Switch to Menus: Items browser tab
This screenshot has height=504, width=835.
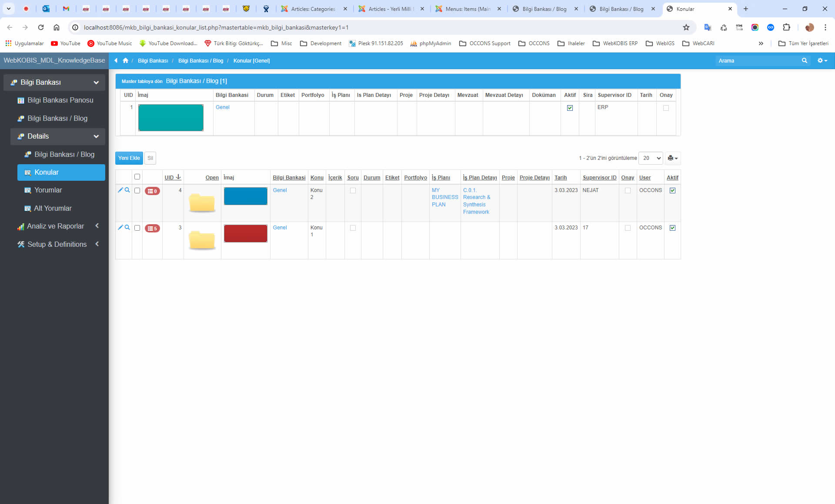(468, 9)
